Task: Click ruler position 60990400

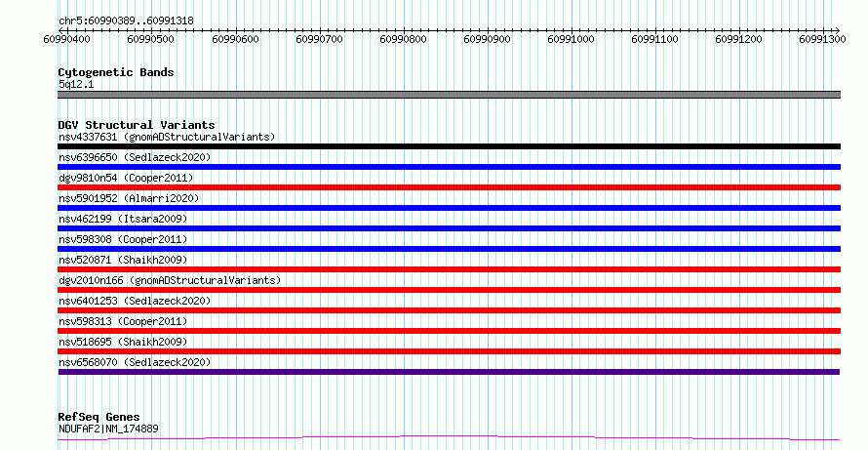Action: 66,39
